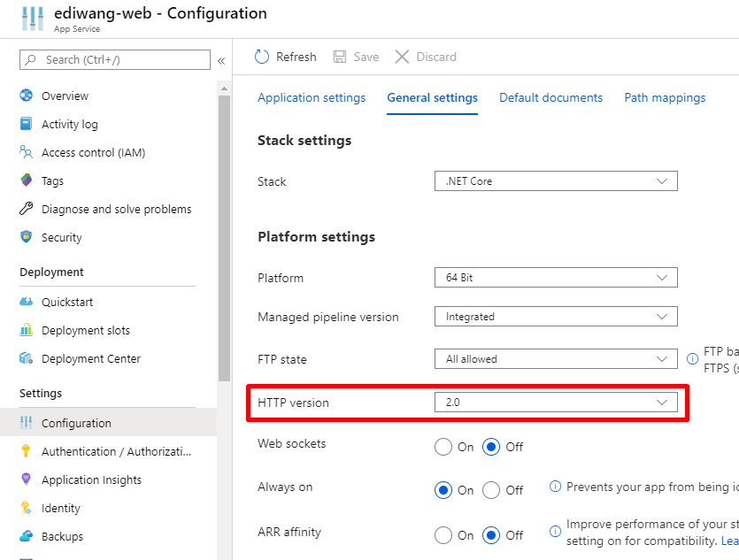Switch to the Path mappings tab
Screen dimensions: 739x560
tap(665, 98)
